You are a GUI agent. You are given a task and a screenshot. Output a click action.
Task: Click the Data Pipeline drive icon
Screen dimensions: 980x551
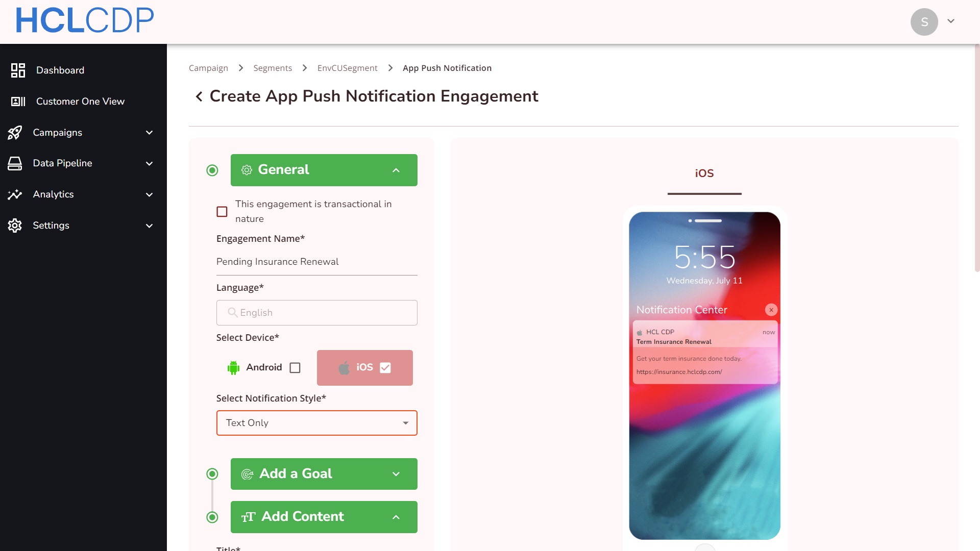[x=15, y=164]
